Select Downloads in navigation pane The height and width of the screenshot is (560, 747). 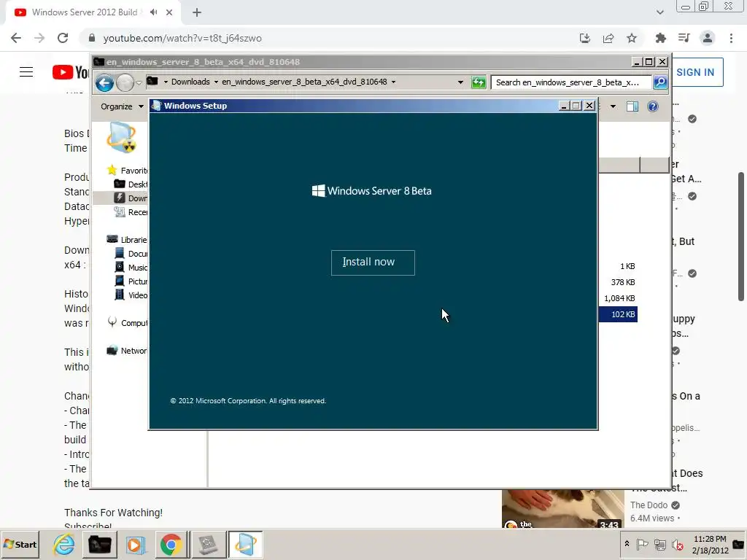[131, 198]
